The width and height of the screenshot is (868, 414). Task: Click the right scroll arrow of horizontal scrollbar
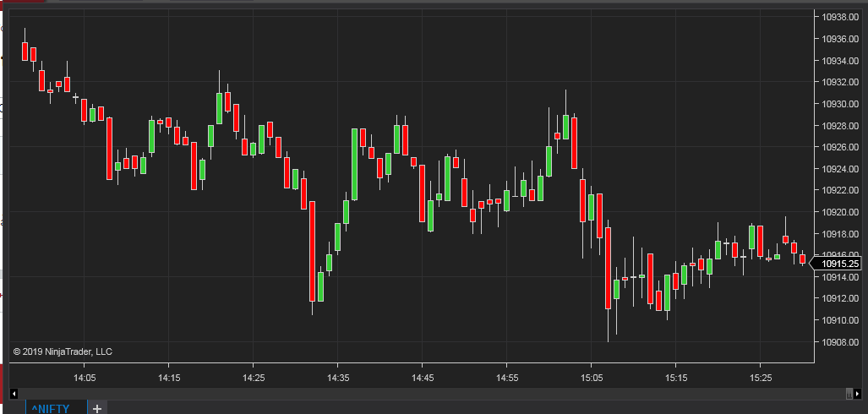pyautogui.click(x=858, y=394)
